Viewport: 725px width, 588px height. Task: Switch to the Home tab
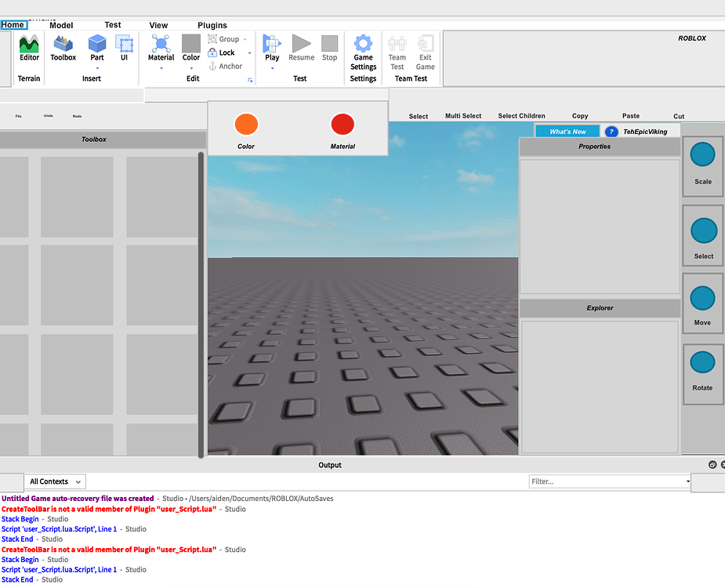(x=13, y=25)
